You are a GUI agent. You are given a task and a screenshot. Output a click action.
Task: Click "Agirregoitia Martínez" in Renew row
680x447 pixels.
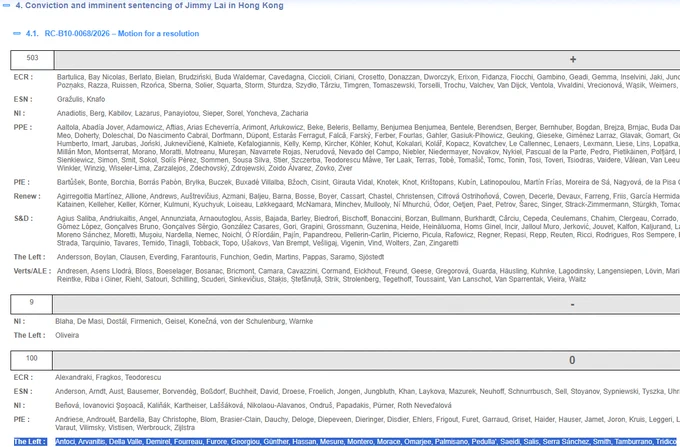click(89, 196)
